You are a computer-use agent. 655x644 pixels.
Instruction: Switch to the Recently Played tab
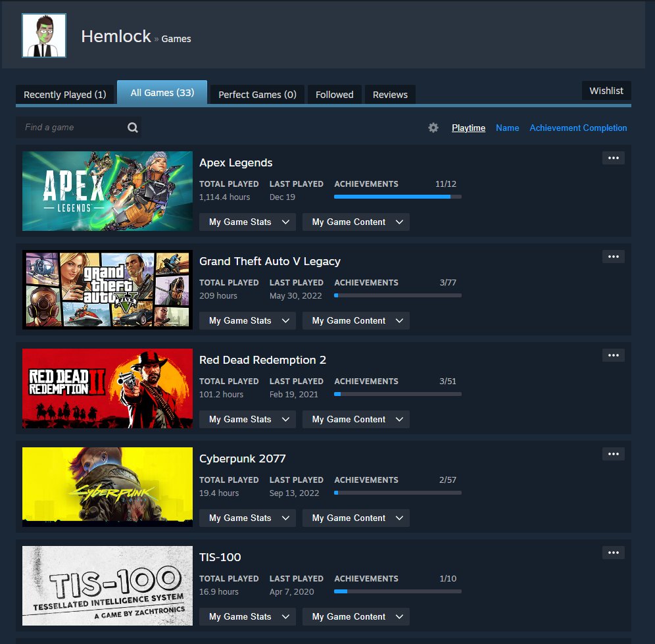64,95
